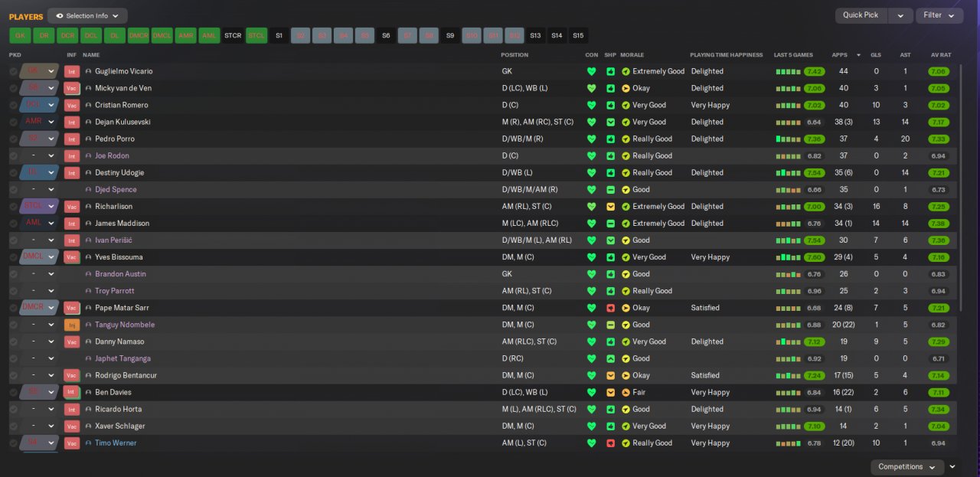Click the person icon next to Dejan Kulusevski

[88, 122]
